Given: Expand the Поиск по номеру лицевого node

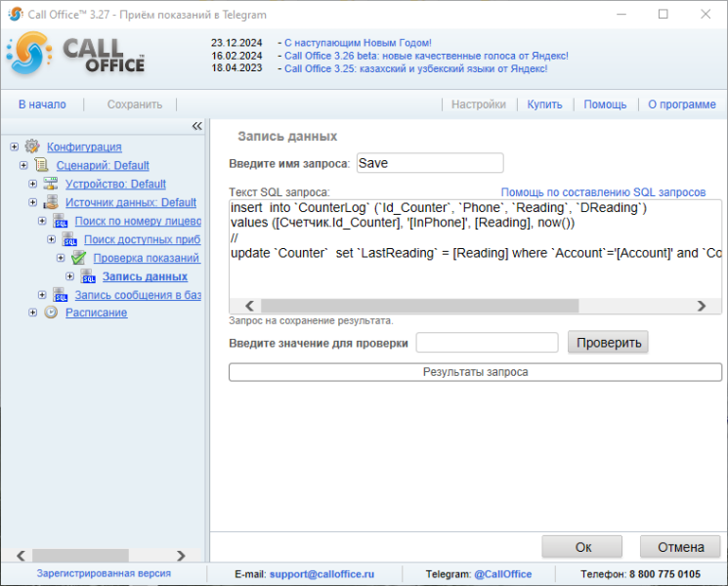Looking at the screenshot, I should coord(42,221).
